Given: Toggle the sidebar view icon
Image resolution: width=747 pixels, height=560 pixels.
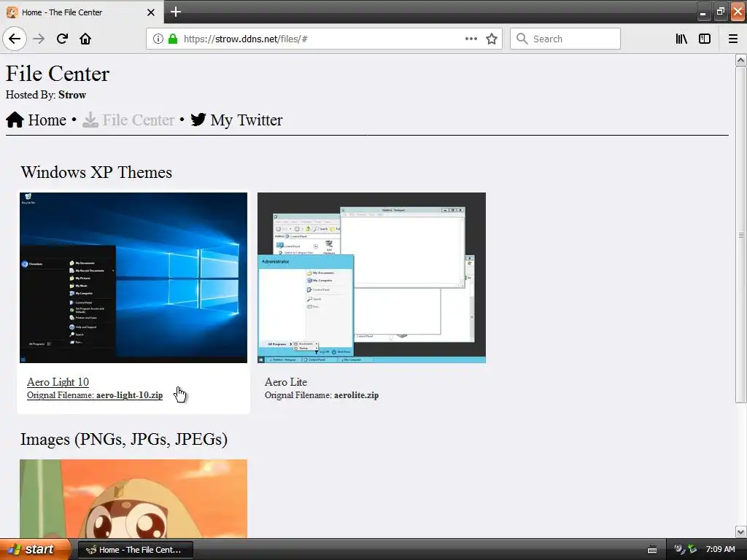Looking at the screenshot, I should 705,39.
